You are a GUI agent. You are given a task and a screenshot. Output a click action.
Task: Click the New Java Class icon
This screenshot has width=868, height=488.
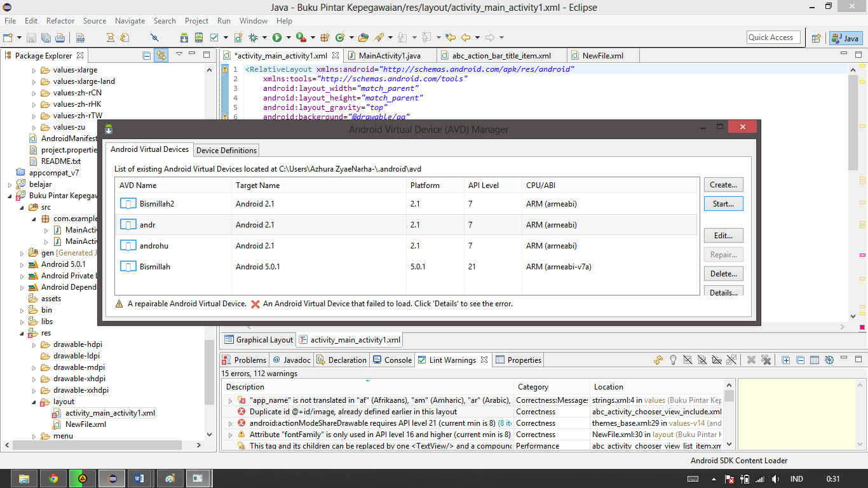[x=340, y=37]
